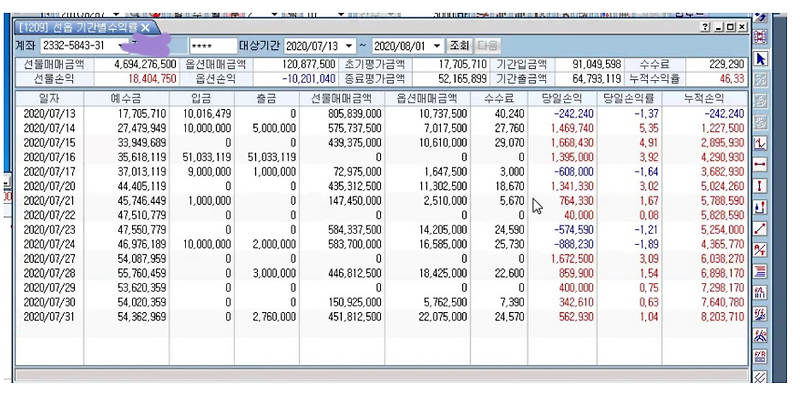Viewport: 800px width, 394px height.
Task: Click the 초기평가금액 value 17,705,710
Action: coord(462,64)
